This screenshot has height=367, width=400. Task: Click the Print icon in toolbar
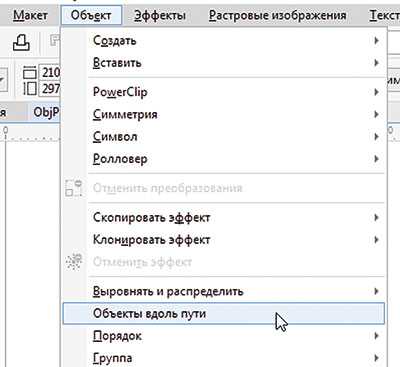[x=21, y=42]
